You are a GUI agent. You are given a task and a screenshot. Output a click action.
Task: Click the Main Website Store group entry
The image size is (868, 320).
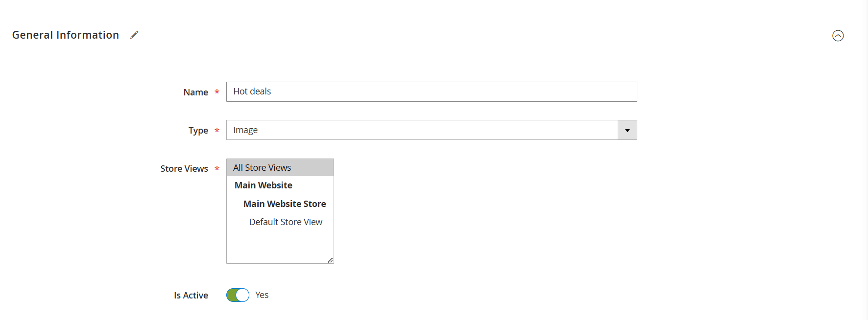(285, 204)
